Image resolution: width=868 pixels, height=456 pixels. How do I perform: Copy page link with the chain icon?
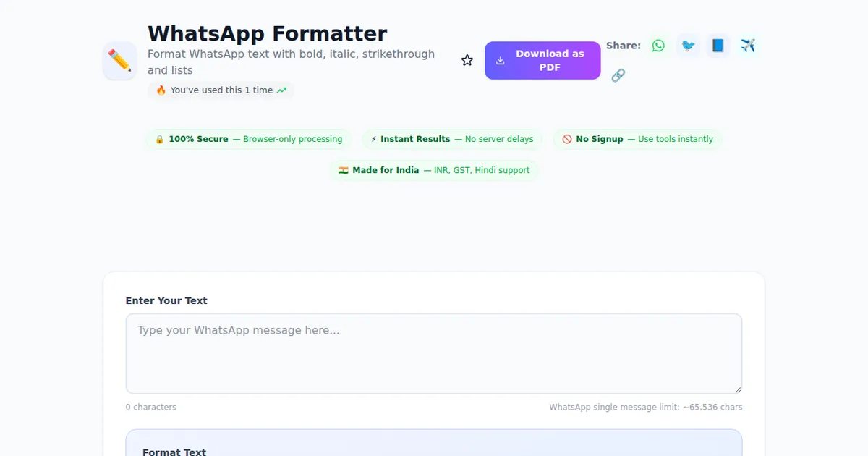coord(618,75)
